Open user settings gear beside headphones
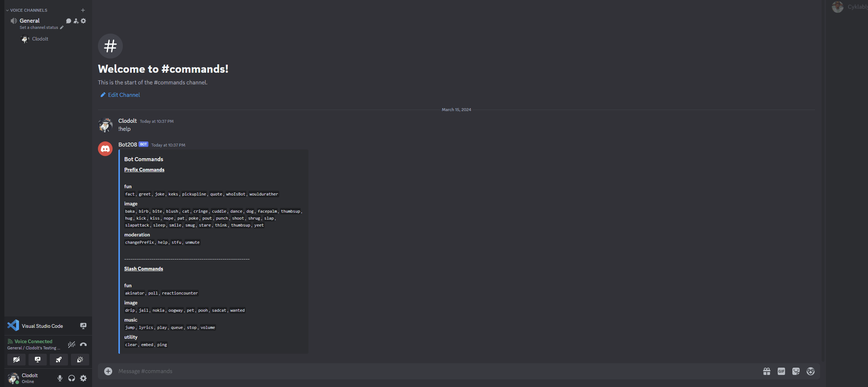The image size is (868, 387). [x=83, y=378]
